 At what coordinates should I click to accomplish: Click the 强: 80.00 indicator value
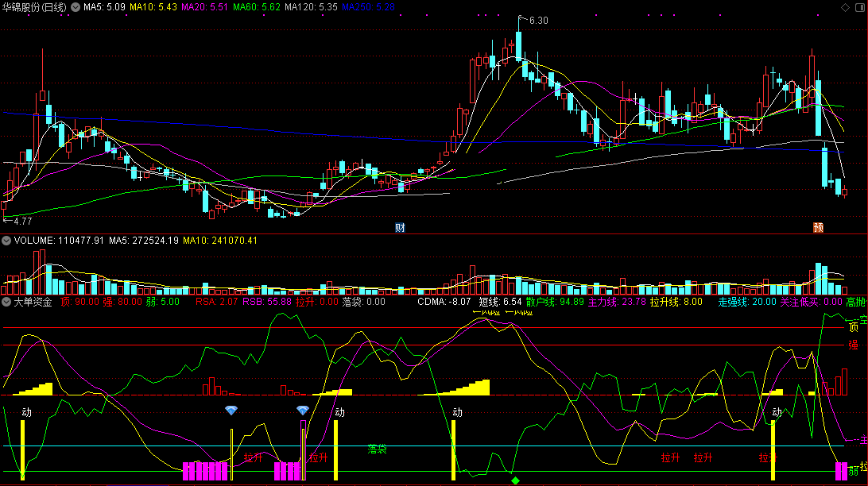pos(122,302)
